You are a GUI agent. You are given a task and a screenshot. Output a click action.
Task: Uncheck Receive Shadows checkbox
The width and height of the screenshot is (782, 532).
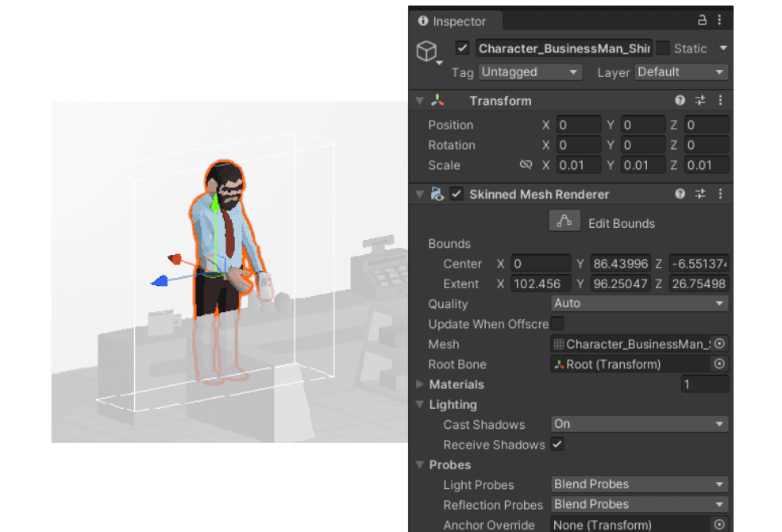(558, 445)
